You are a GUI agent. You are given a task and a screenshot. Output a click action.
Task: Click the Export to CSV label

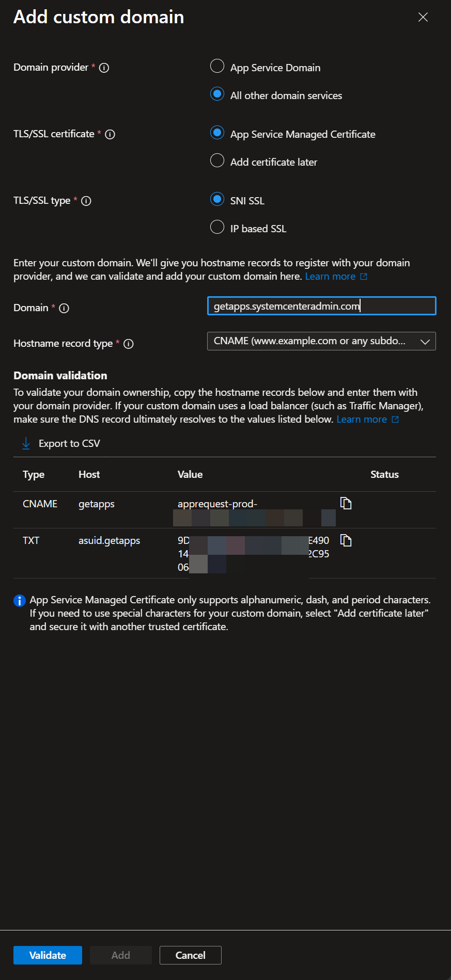[x=69, y=443]
